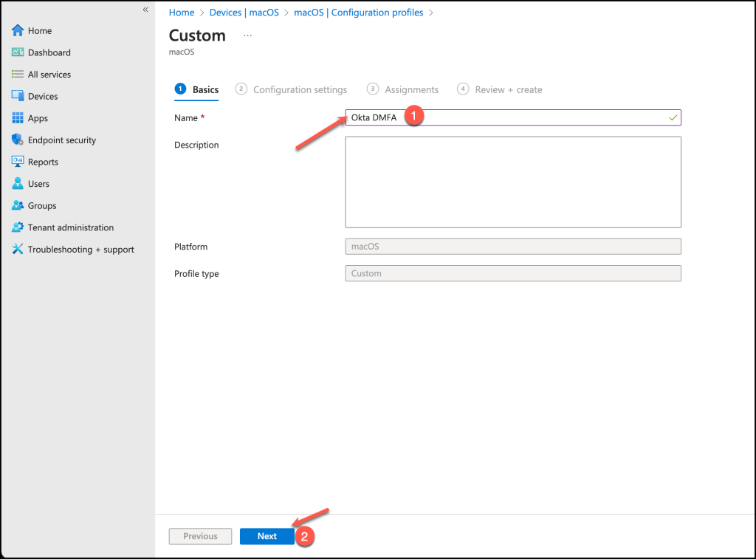Click the Endpoint security shield icon
756x559 pixels.
[18, 140]
